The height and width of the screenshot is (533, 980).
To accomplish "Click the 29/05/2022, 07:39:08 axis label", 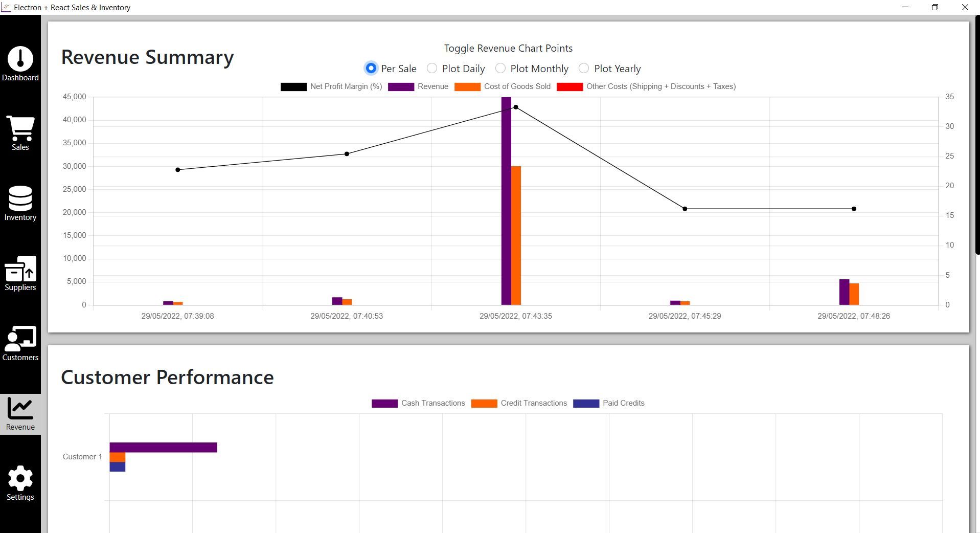I will click(x=178, y=316).
